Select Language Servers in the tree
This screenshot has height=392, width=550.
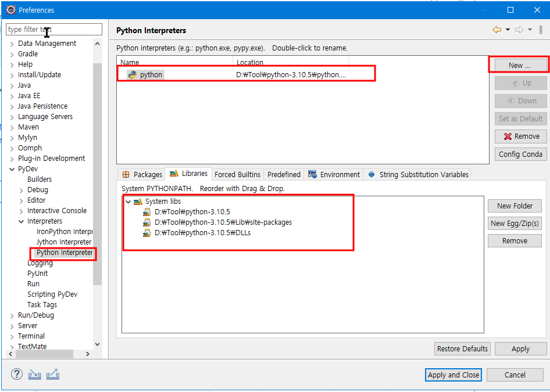click(45, 117)
